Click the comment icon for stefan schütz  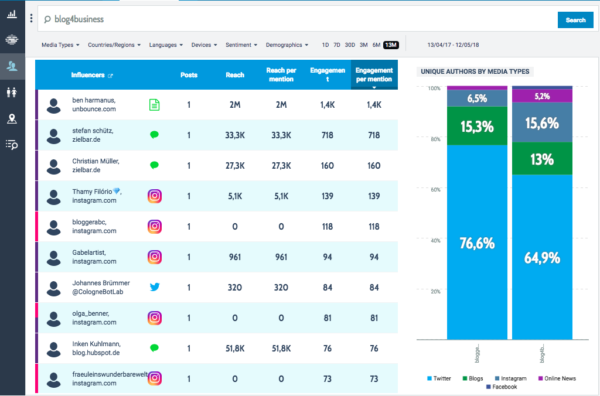(x=154, y=135)
